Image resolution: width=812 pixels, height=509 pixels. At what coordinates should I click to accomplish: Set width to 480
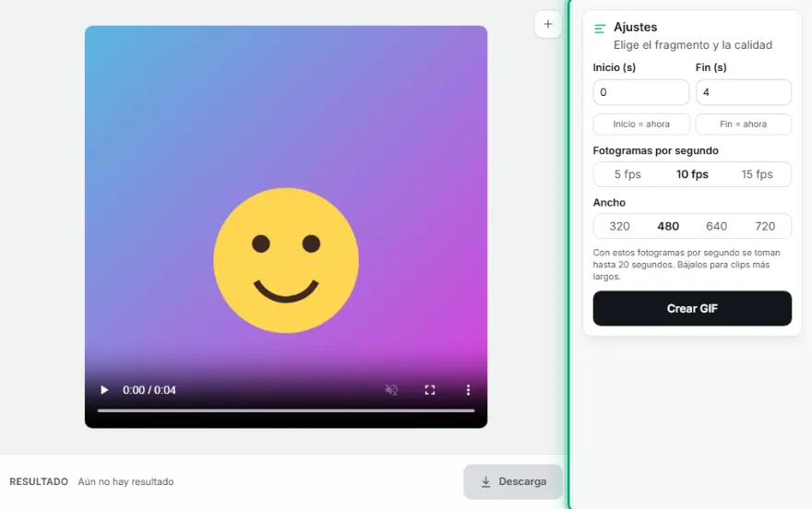pos(668,226)
